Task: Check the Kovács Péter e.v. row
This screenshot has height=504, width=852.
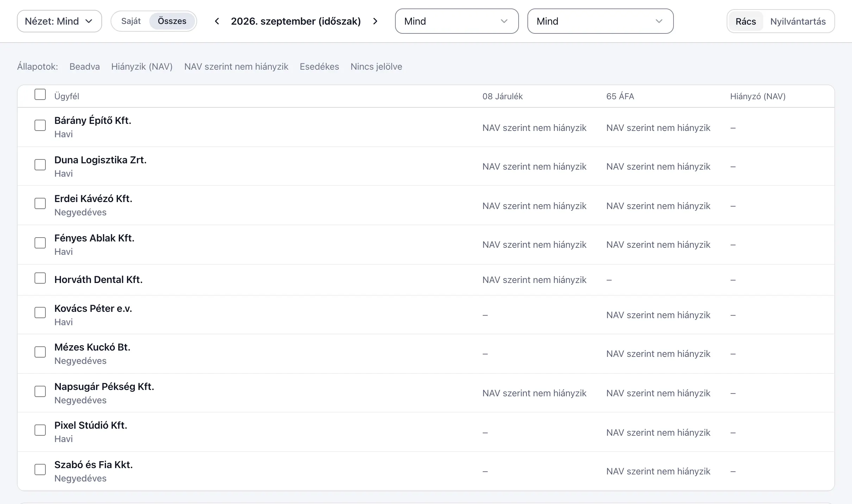Action: coord(40,313)
